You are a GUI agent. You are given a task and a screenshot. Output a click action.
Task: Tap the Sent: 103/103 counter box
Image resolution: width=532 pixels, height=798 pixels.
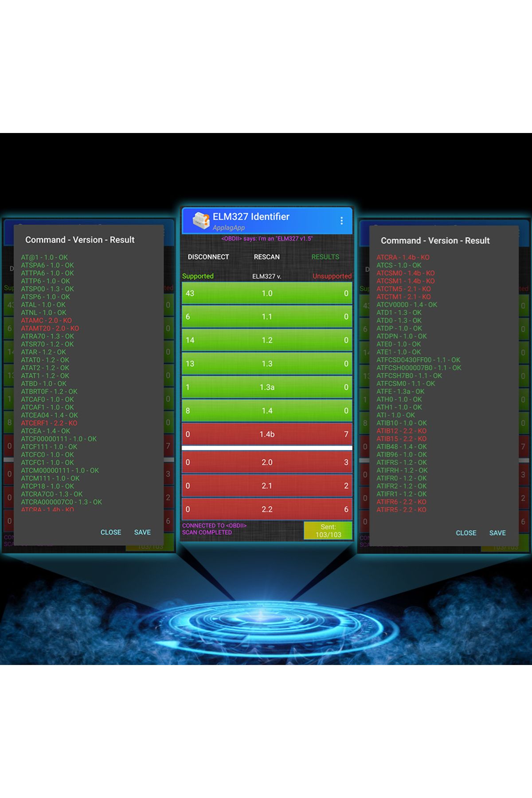(x=328, y=531)
